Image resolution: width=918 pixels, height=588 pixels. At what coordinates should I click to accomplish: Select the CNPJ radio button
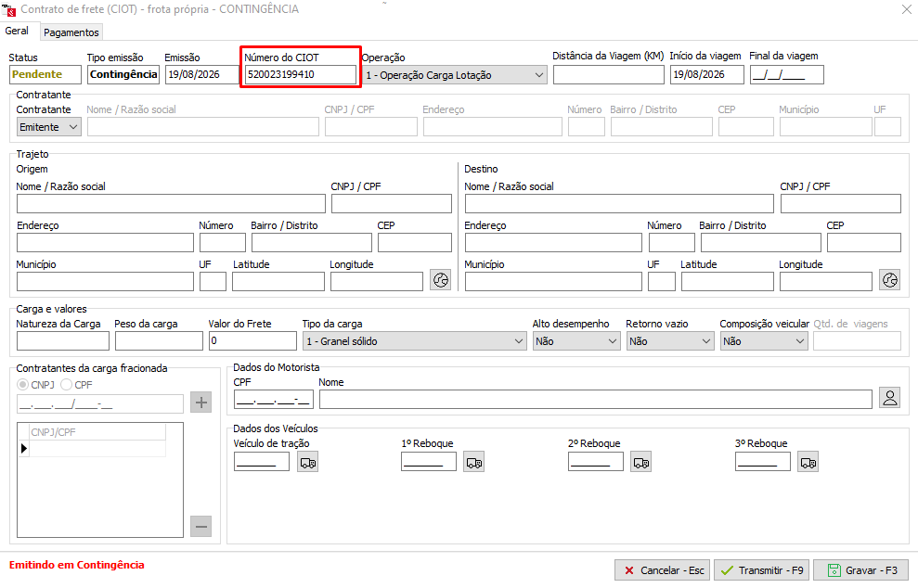coord(23,384)
